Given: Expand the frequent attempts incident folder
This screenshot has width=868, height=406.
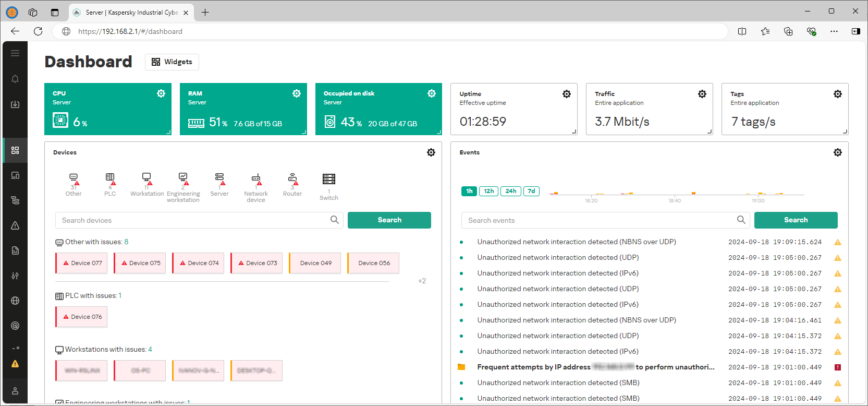Looking at the screenshot, I should (x=461, y=367).
